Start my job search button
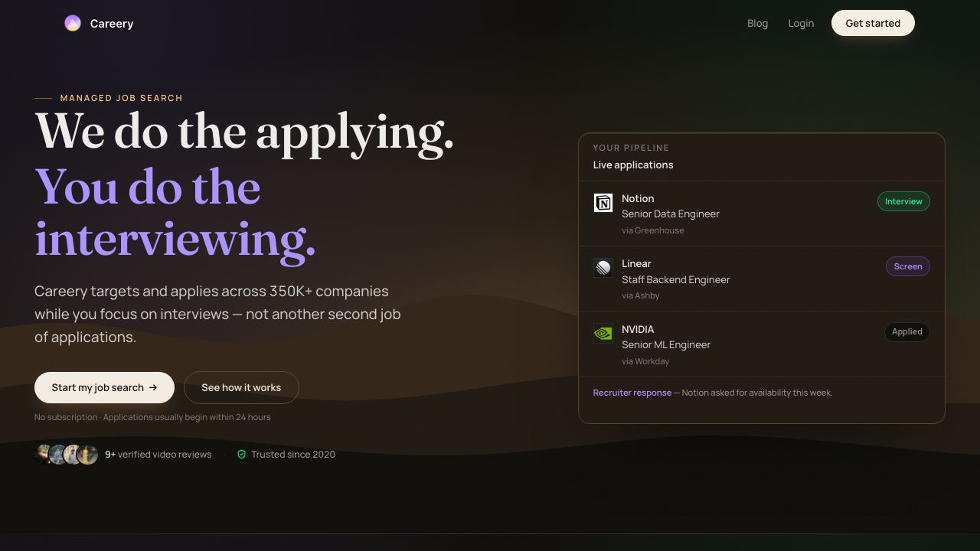The image size is (980, 551). coord(104,388)
